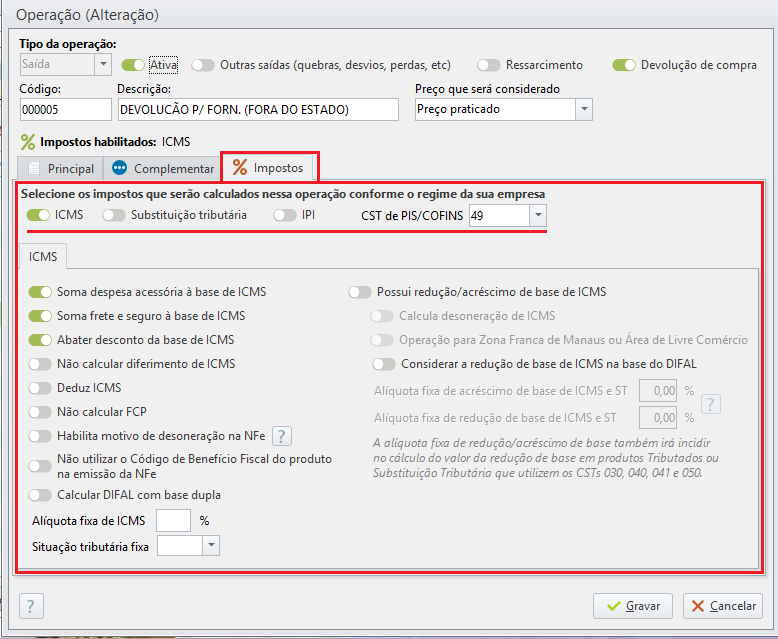This screenshot has width=778, height=639.
Task: Enable Calcular DIFAL com base dupla
Action: click(40, 495)
